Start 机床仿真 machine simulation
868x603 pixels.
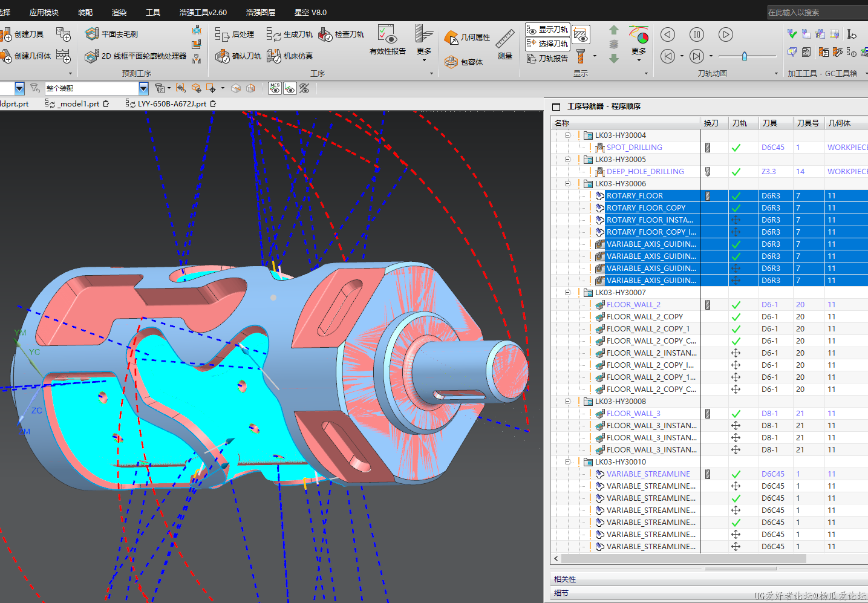click(x=290, y=56)
